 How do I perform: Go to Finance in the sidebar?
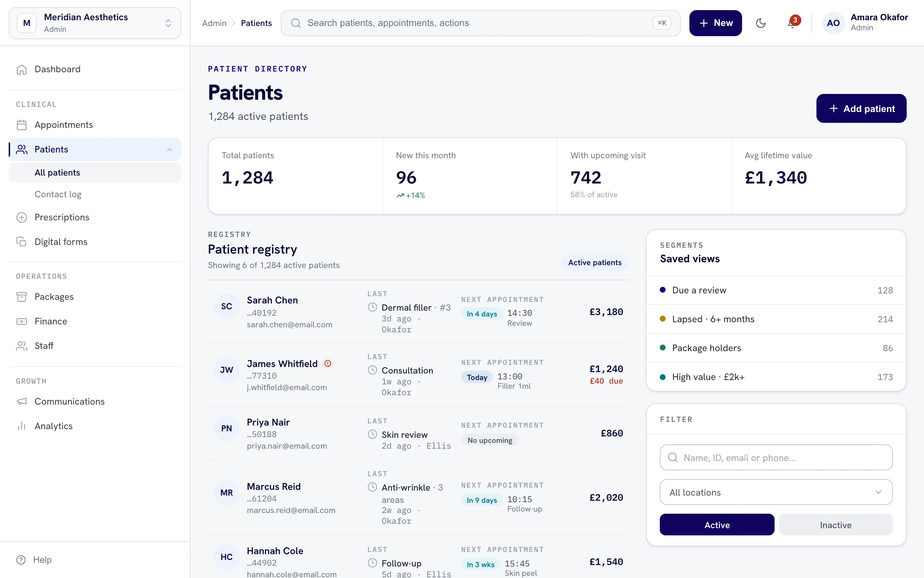pyautogui.click(x=95, y=322)
